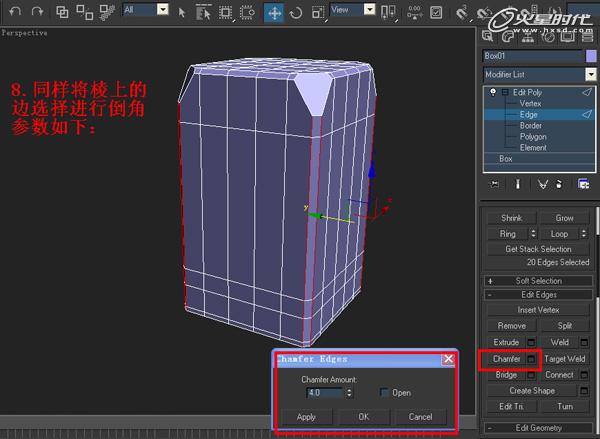Click the Chamfer Amount value field
Viewport: 600px width, 439px height.
[325, 393]
